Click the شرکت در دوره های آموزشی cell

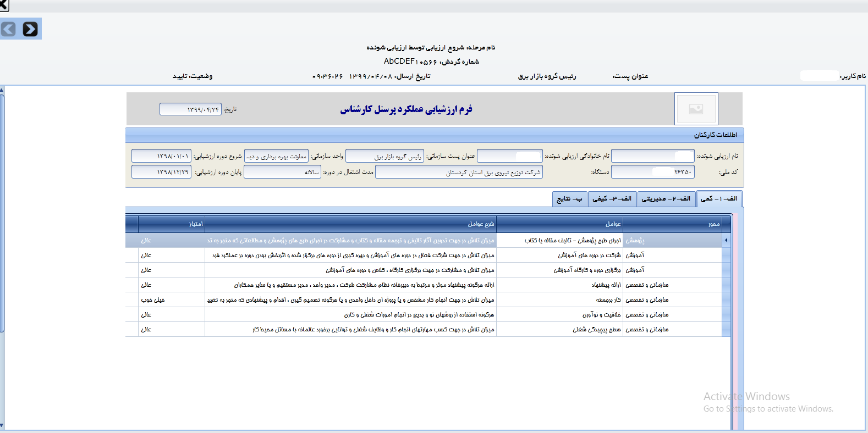(559, 255)
